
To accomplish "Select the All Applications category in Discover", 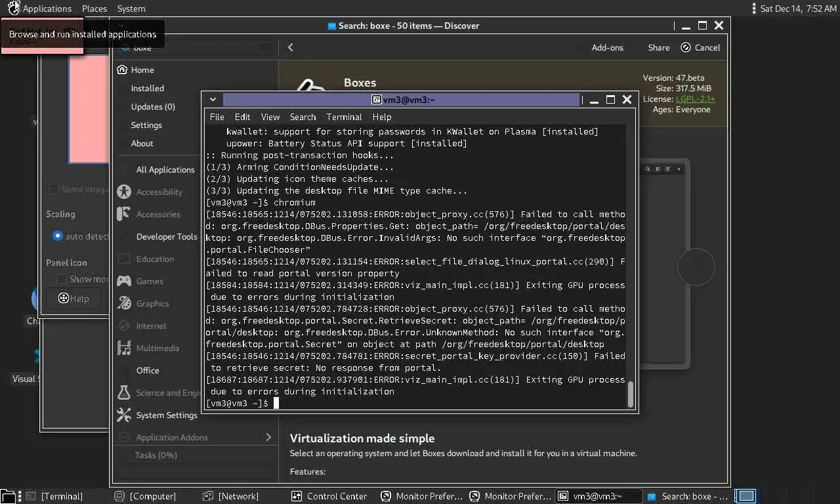I will [x=165, y=169].
